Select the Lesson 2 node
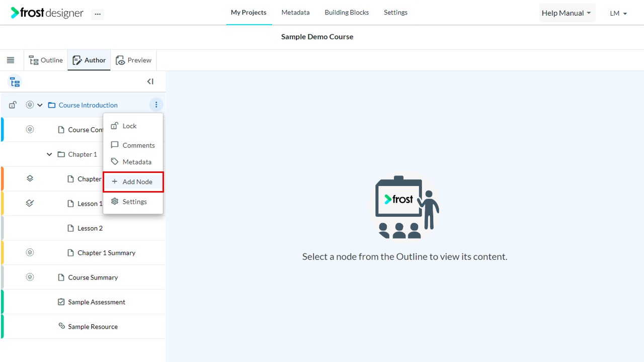This screenshot has height=362, width=644. tap(90, 228)
